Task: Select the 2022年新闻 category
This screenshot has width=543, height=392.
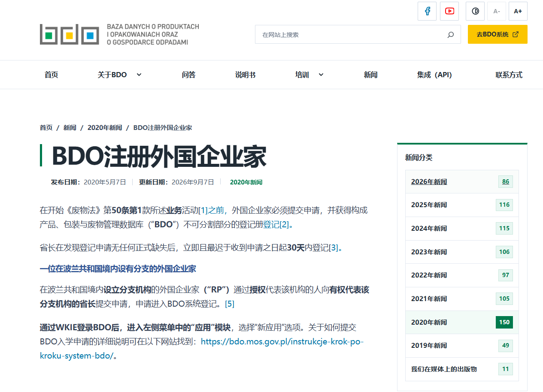Action: [462, 275]
